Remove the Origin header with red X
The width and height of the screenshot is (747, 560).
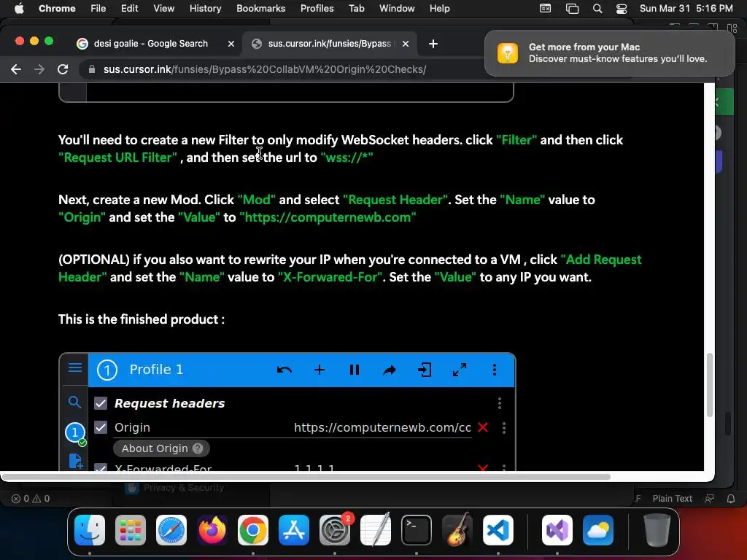click(x=483, y=427)
